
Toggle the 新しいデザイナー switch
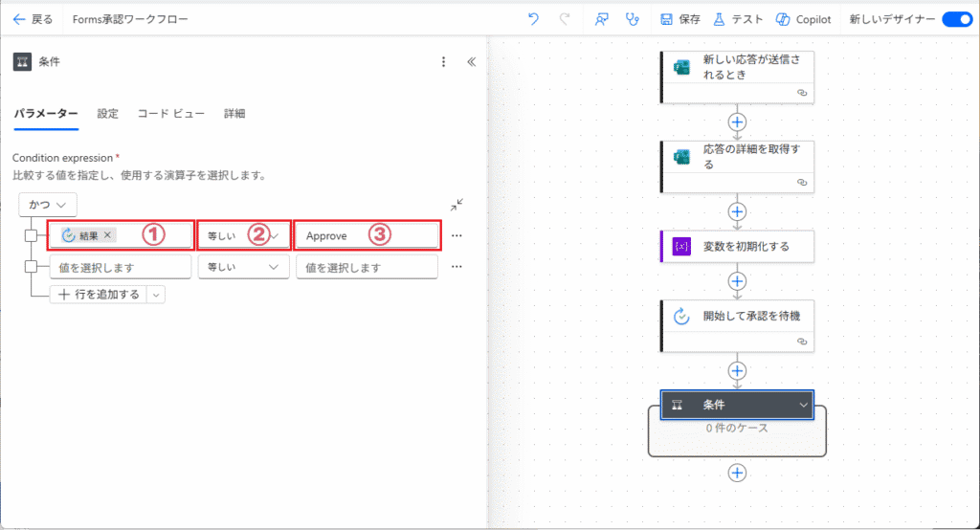pos(957,19)
